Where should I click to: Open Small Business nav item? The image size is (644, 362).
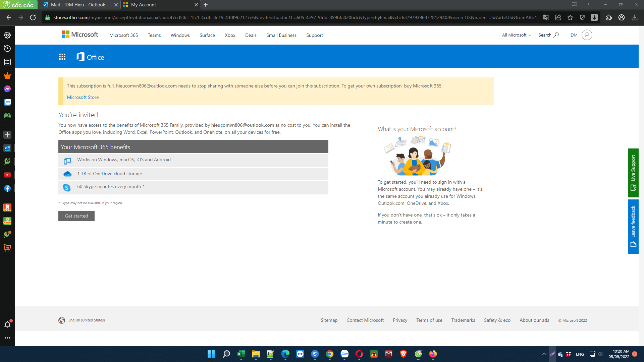(x=281, y=35)
